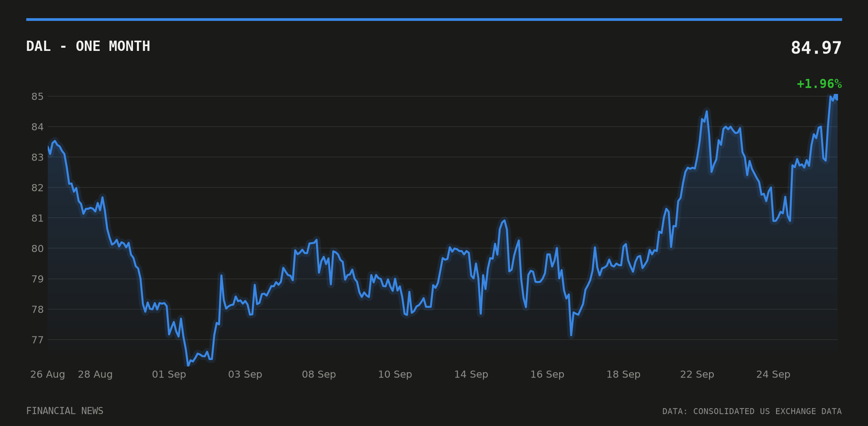Click the 10 Sep date label
This screenshot has height=426, width=868.
395,374
